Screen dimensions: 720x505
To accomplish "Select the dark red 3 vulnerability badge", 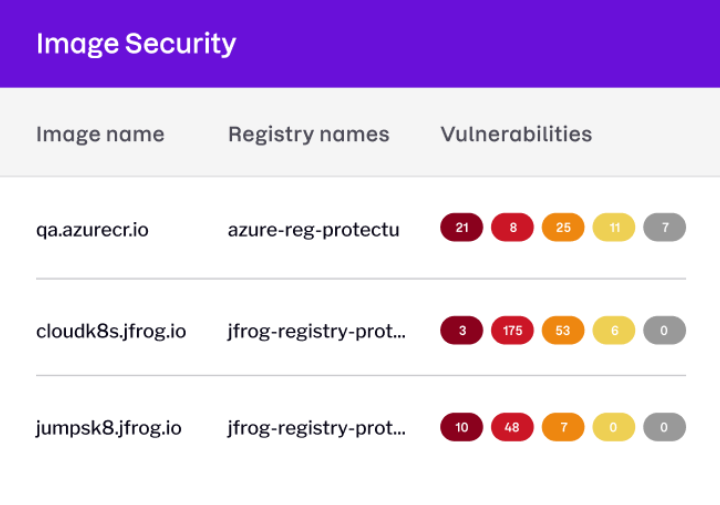I will pyautogui.click(x=461, y=330).
